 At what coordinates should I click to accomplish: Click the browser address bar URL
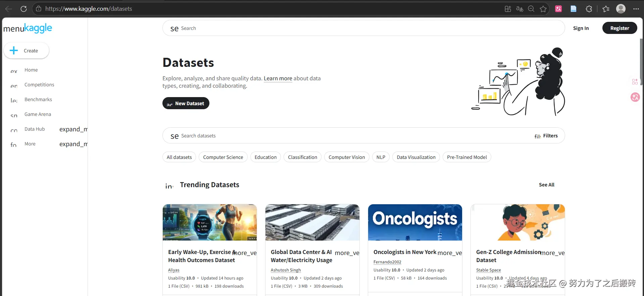coord(89,9)
